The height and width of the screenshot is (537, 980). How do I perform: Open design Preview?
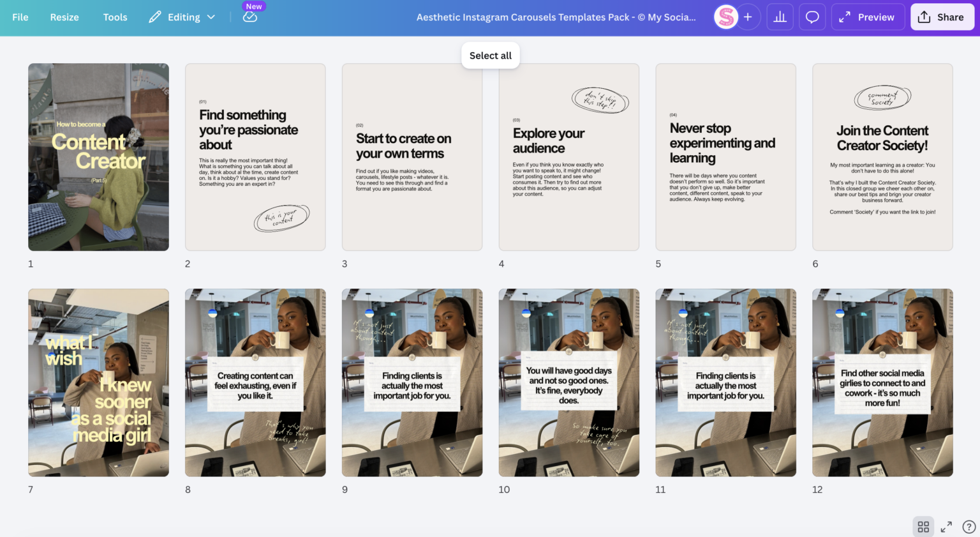[x=867, y=17]
